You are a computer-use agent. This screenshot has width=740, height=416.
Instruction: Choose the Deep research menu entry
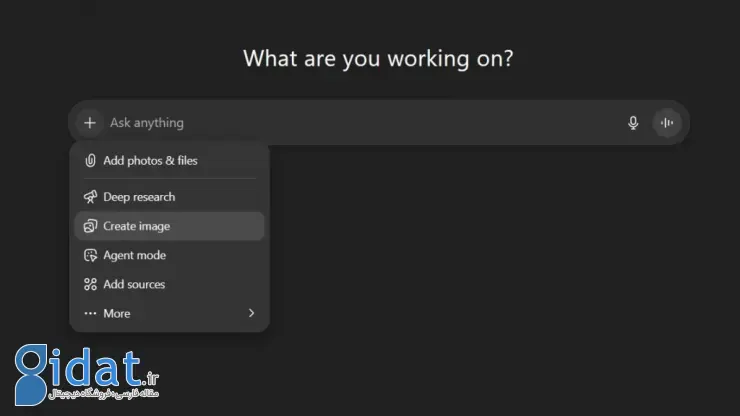139,197
